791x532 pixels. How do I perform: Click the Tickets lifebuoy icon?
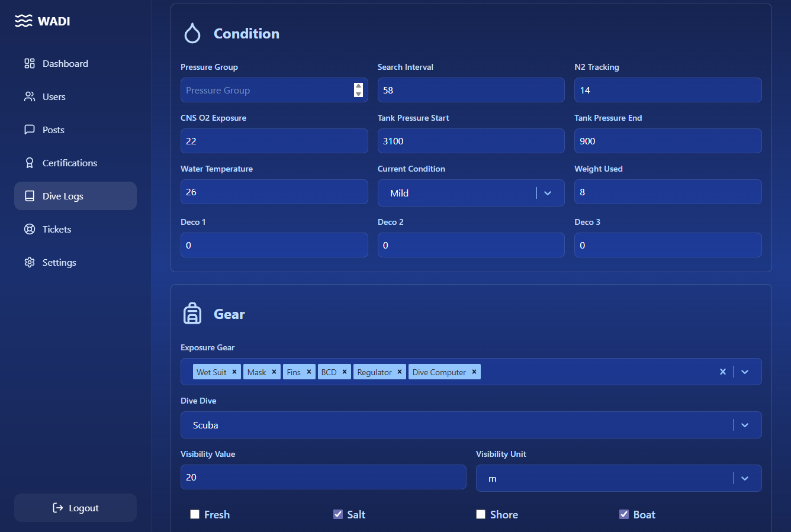tap(30, 229)
